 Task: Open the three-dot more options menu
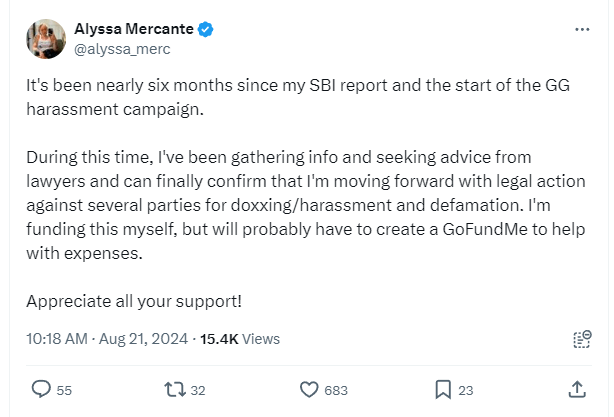[x=582, y=30]
